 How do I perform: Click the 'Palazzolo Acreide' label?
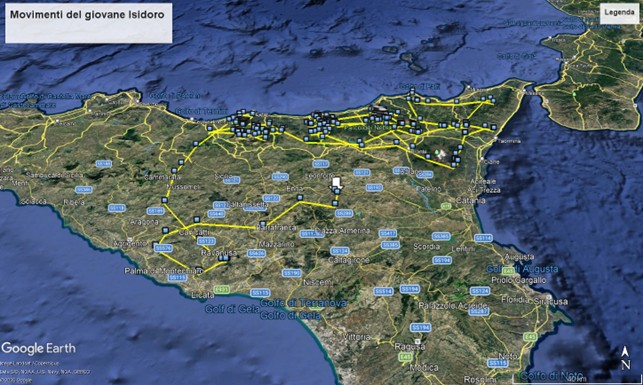coord(452,306)
